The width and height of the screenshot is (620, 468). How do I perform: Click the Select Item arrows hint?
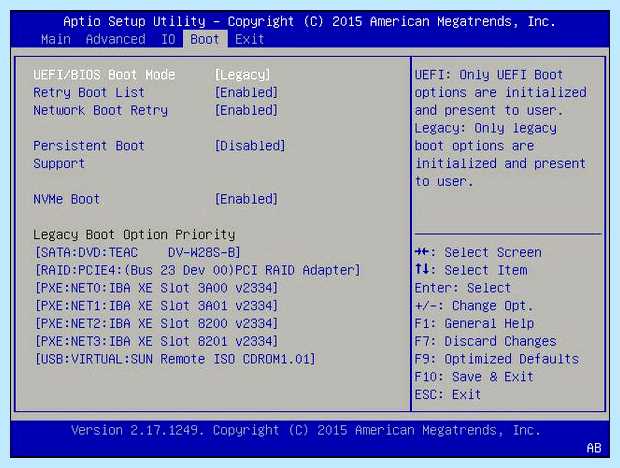(471, 270)
